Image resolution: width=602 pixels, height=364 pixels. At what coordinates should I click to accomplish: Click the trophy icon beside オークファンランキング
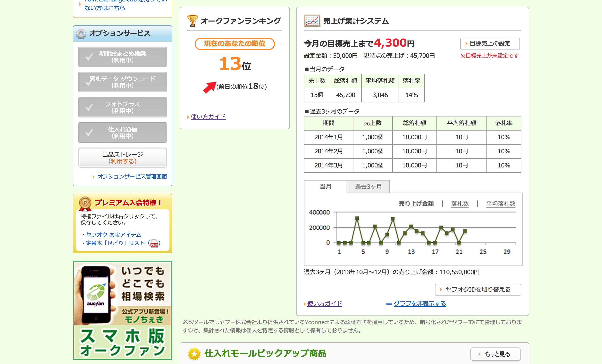(x=192, y=21)
